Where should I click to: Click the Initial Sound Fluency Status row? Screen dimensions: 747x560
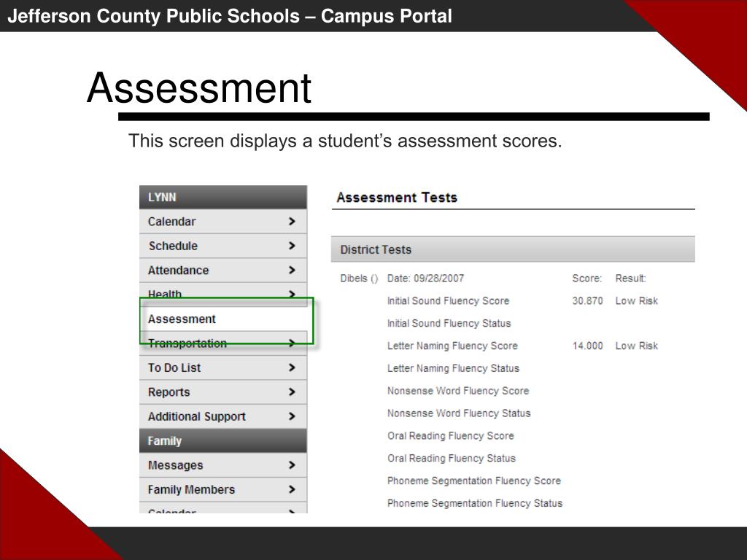click(449, 323)
